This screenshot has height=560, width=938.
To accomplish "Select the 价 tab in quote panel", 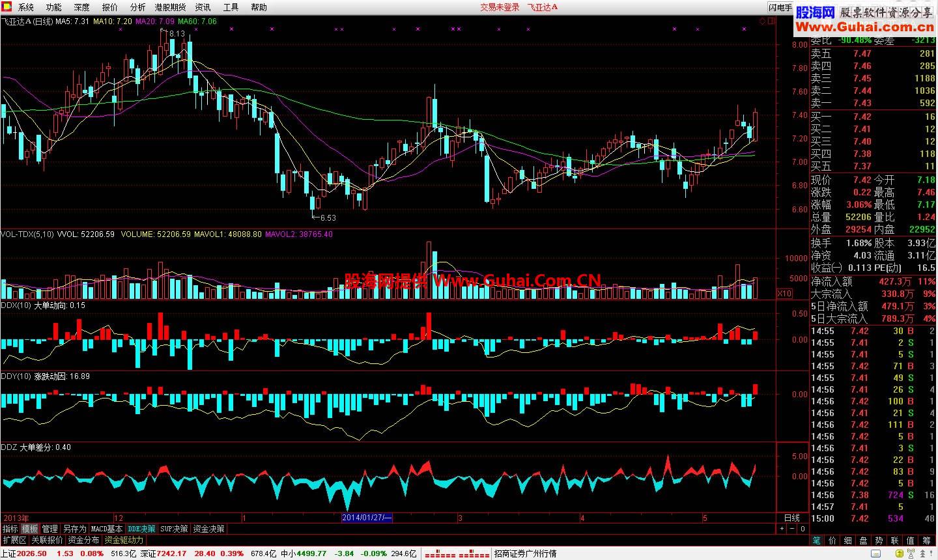I will point(832,540).
